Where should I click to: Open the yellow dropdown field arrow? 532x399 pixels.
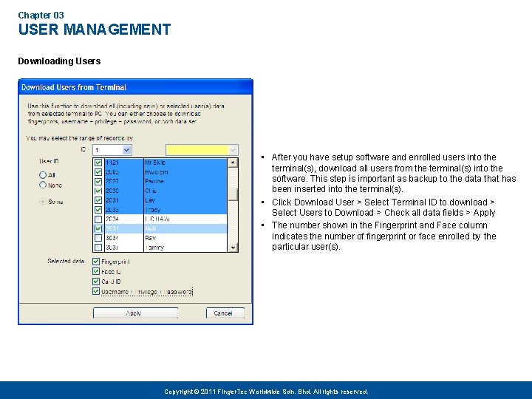pos(233,150)
